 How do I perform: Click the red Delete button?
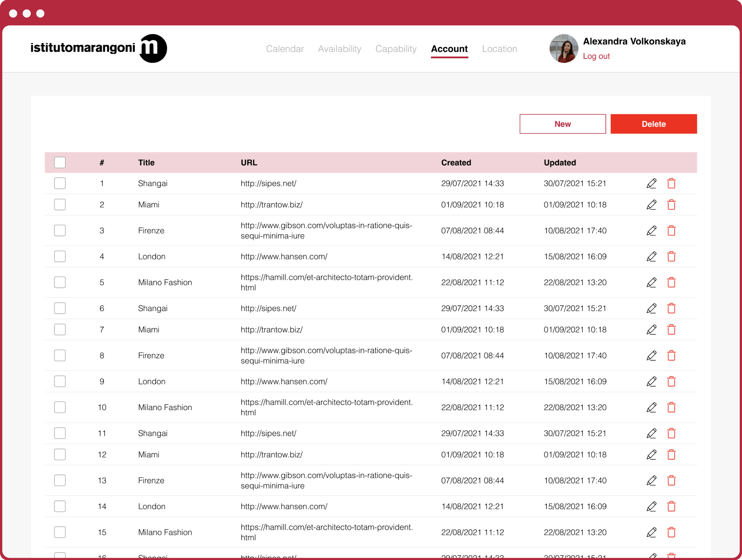654,124
